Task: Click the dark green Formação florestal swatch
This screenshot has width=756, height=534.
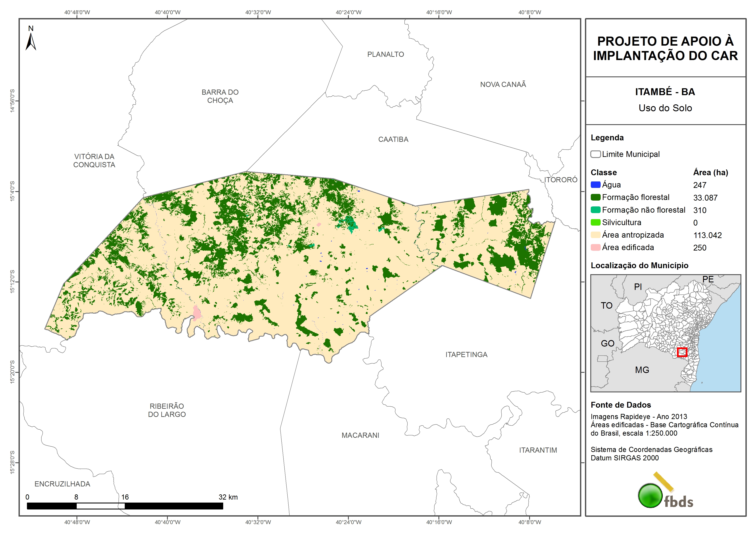Action: (x=595, y=197)
